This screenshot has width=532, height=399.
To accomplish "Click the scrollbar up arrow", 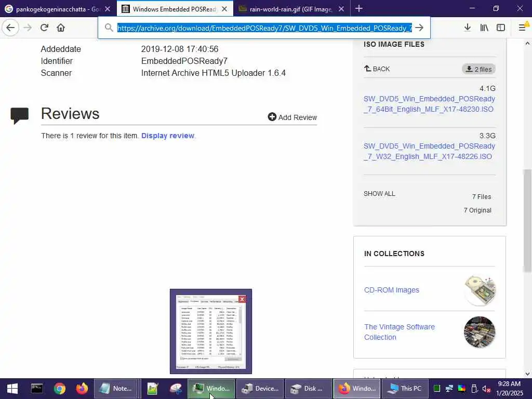I will (x=527, y=44).
